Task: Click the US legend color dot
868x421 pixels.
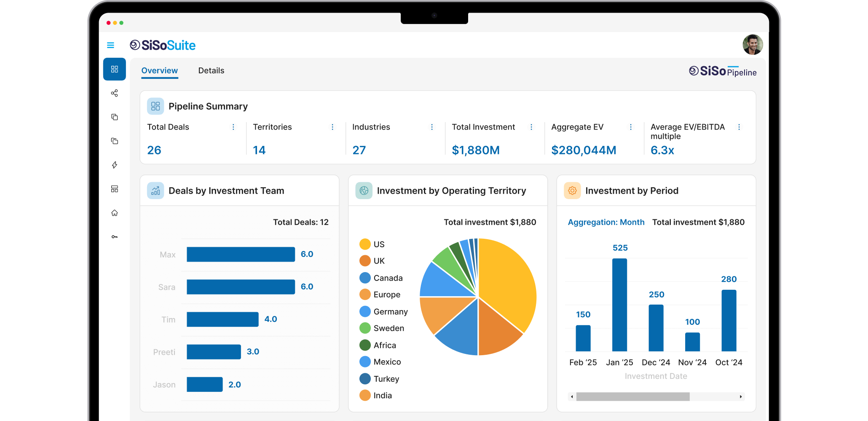Action: pyautogui.click(x=365, y=244)
